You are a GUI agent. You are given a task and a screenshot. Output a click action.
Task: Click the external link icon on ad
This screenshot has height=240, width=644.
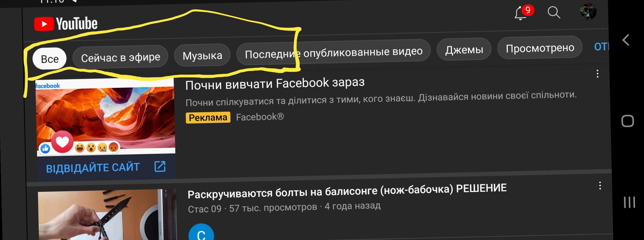(x=160, y=167)
